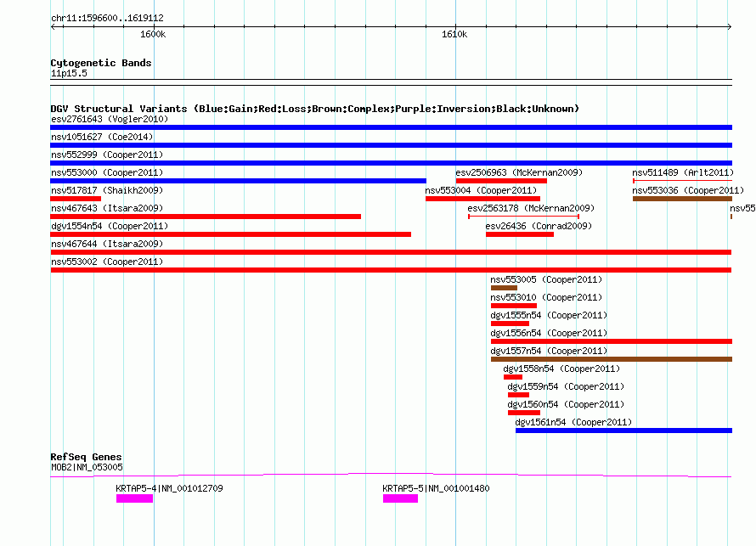Click the nsv517817 (Shaikh2009) label
The image size is (756, 546).
point(107,190)
